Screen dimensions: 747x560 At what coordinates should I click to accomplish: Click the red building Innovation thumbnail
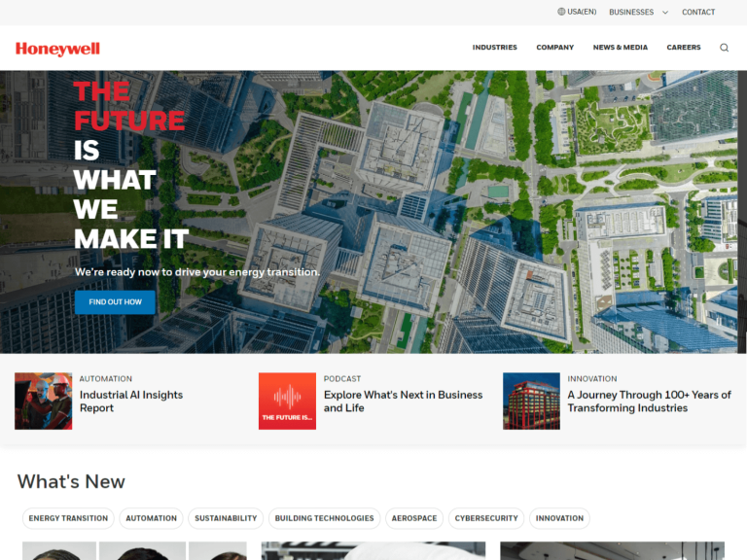531,401
